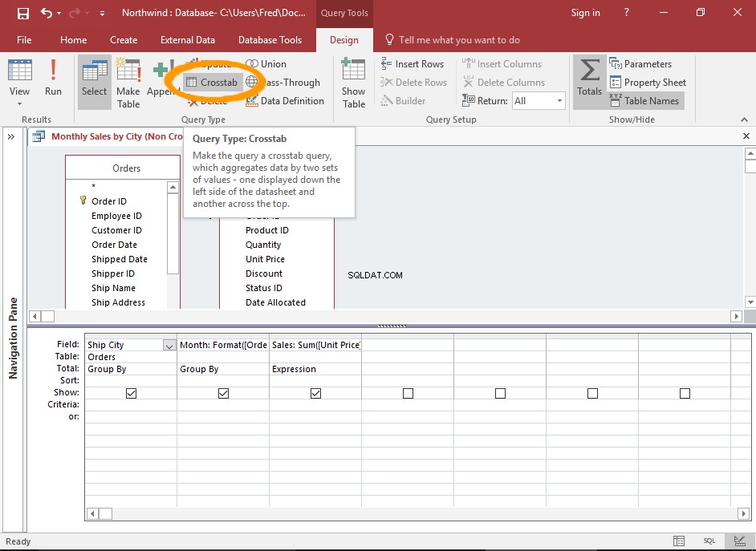
Task: Check Show box in sixth grid column
Action: click(x=592, y=394)
